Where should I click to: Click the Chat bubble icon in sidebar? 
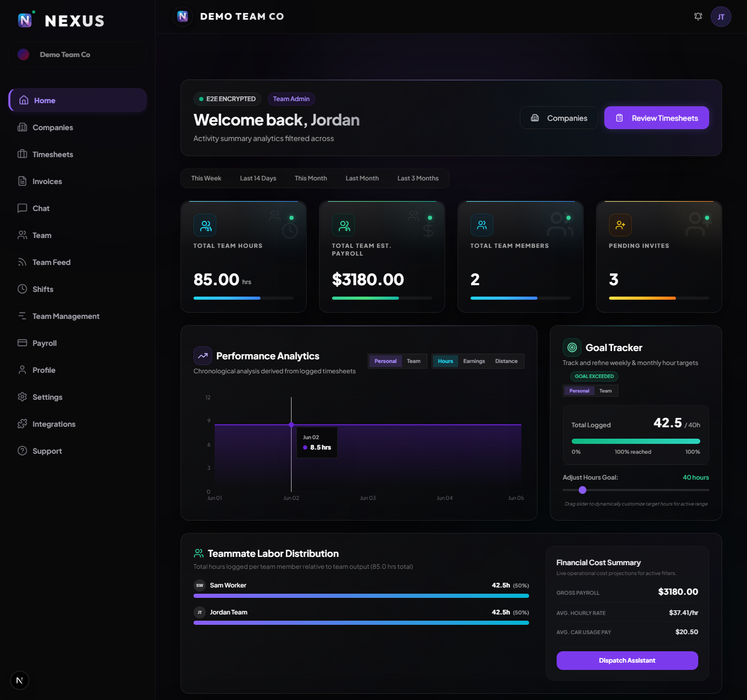click(x=22, y=208)
